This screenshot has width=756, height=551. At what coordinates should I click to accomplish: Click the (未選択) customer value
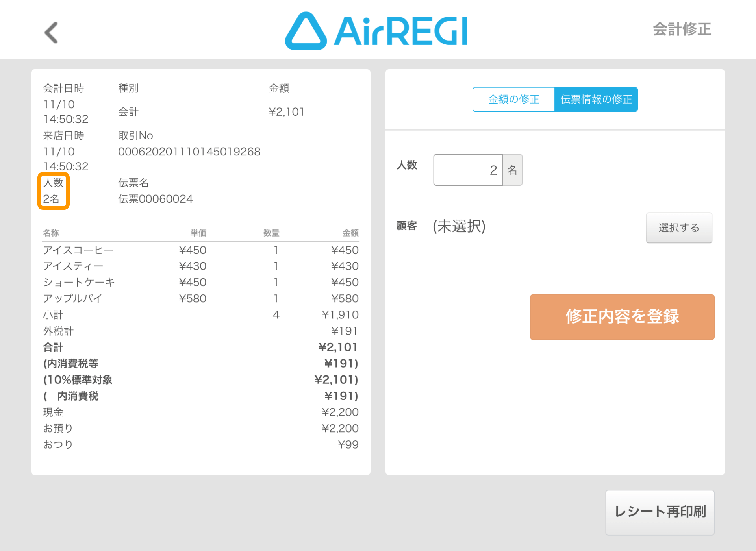[459, 226]
